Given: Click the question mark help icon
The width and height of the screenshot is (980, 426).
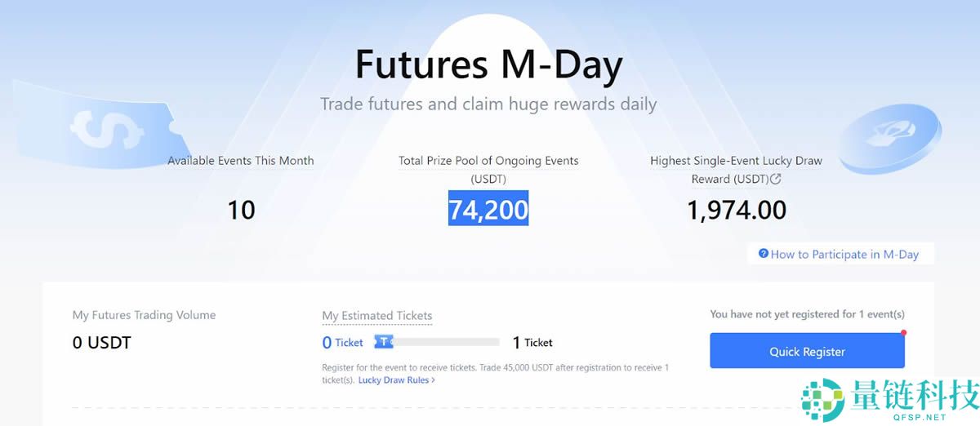Looking at the screenshot, I should (764, 254).
